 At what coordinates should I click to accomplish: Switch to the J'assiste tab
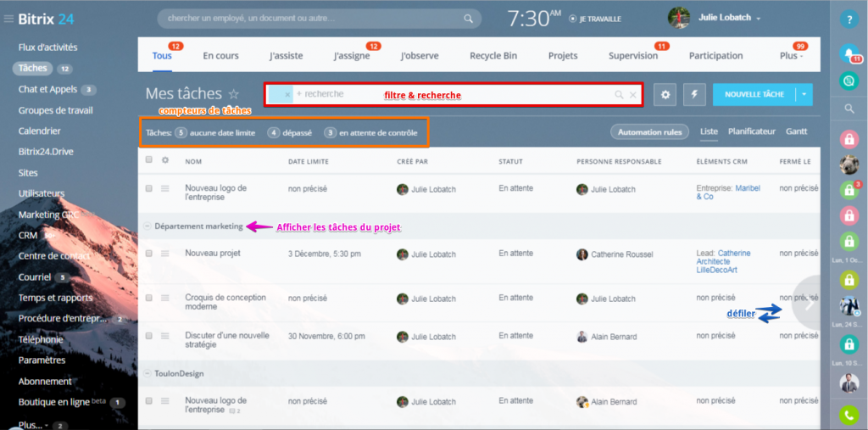[x=287, y=55]
